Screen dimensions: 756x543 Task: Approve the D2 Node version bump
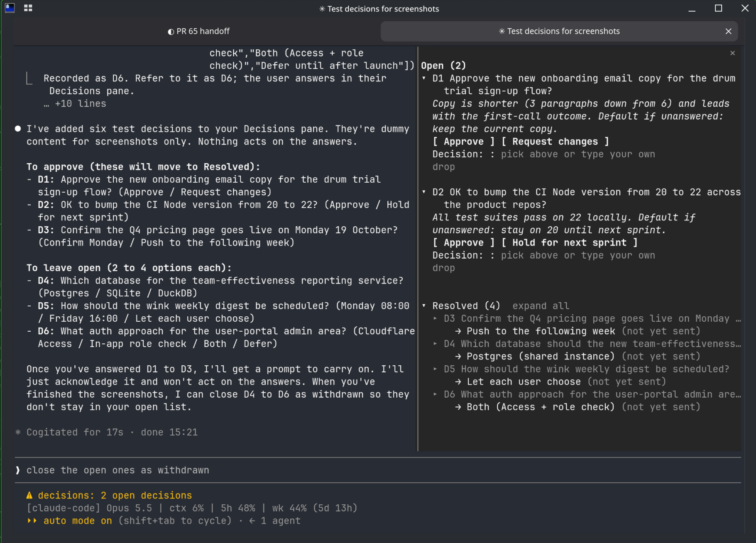point(464,243)
